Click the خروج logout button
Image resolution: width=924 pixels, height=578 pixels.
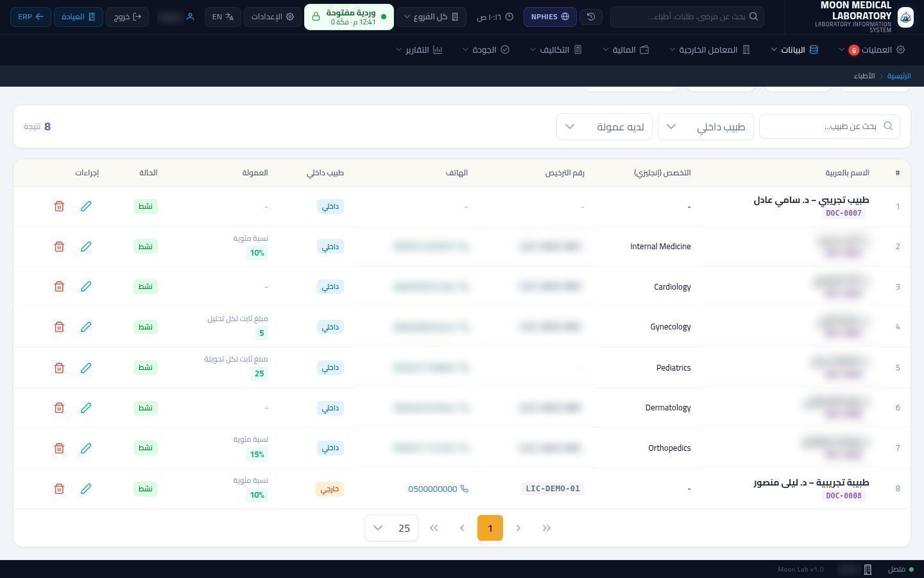pos(127,17)
